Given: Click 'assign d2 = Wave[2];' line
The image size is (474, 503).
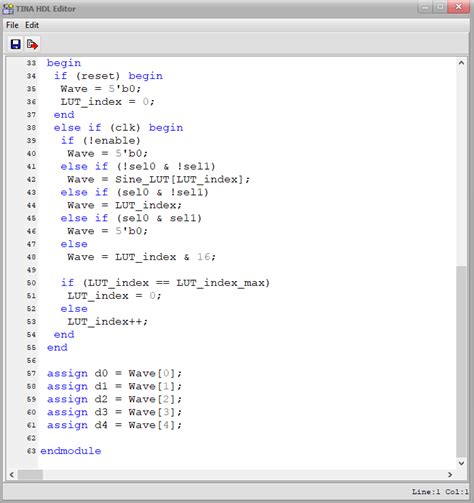Looking at the screenshot, I should coord(114,399).
